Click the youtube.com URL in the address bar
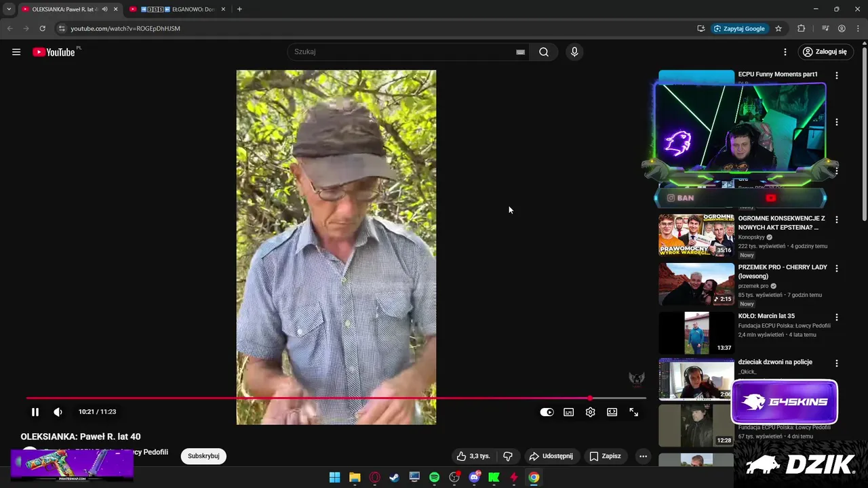The width and height of the screenshot is (868, 488). 125,28
